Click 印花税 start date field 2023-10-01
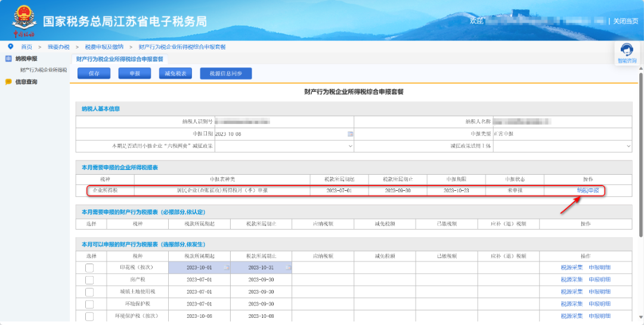The height and width of the screenshot is (325, 644). pos(199,268)
